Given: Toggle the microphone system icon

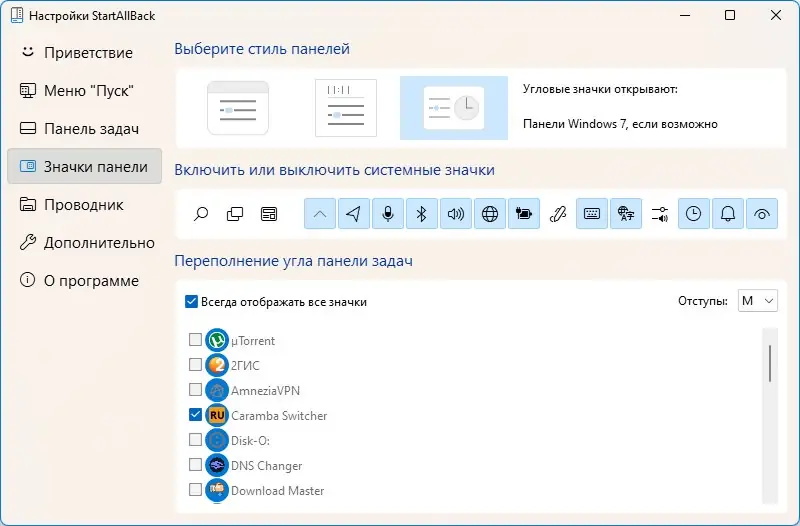Looking at the screenshot, I should click(388, 214).
